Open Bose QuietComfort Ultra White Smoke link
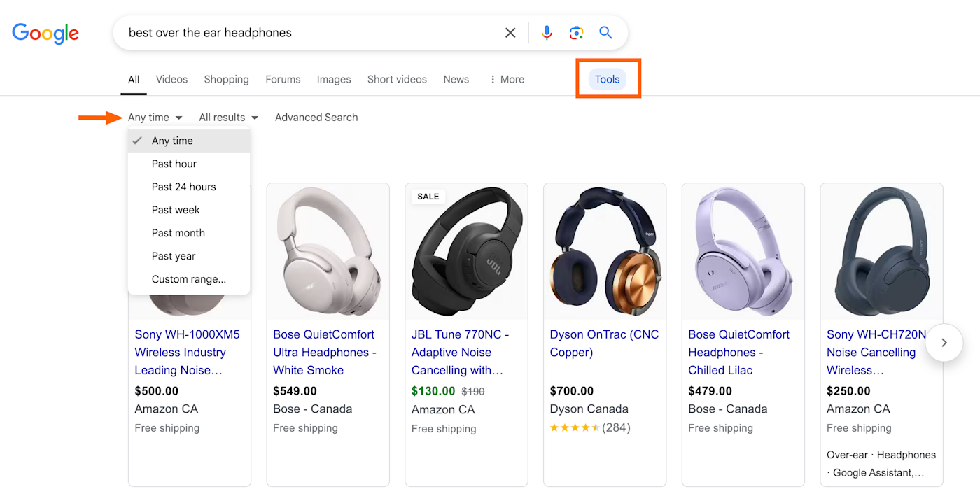Viewport: 980px width, 503px height. tap(325, 353)
